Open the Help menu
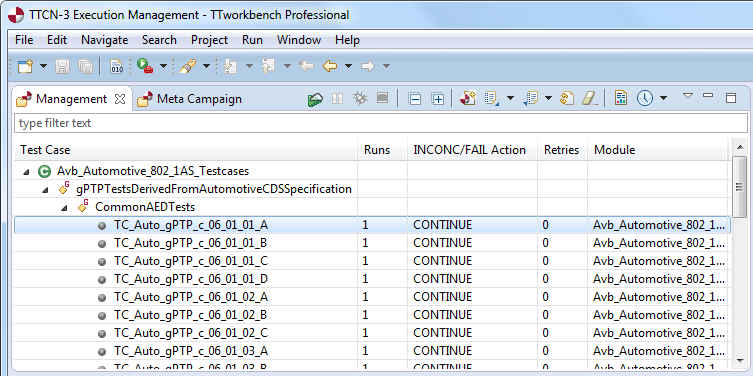Viewport: 753px width, 376px height. [x=347, y=40]
